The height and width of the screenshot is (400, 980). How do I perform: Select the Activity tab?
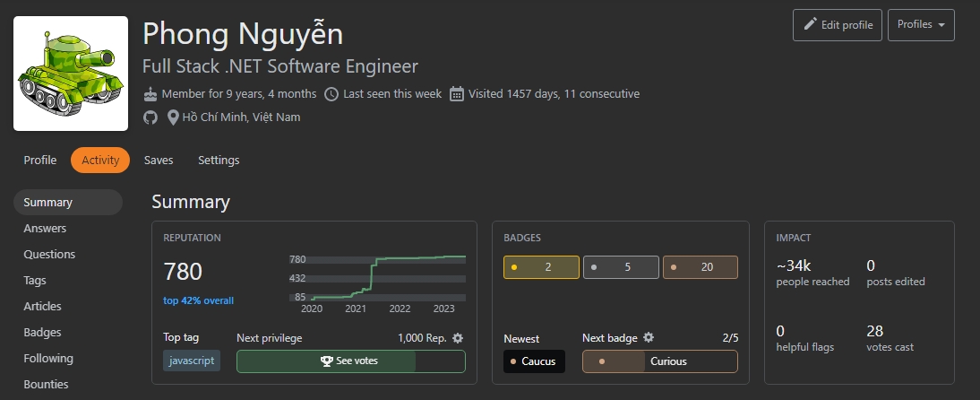[x=100, y=161]
